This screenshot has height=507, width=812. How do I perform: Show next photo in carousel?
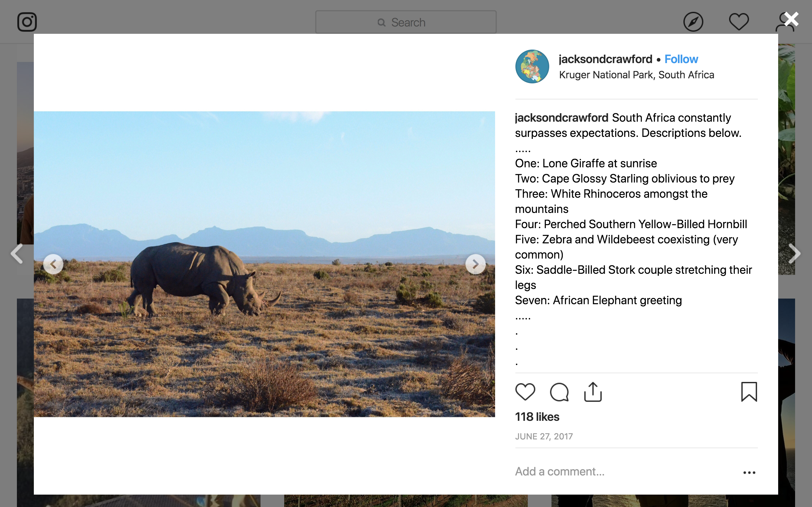coord(475,264)
